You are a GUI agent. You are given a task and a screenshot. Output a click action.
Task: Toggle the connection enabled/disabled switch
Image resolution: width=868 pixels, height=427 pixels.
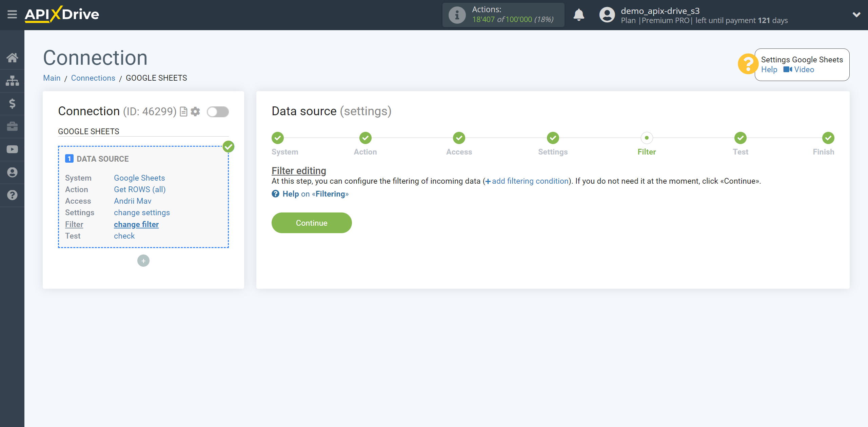218,112
